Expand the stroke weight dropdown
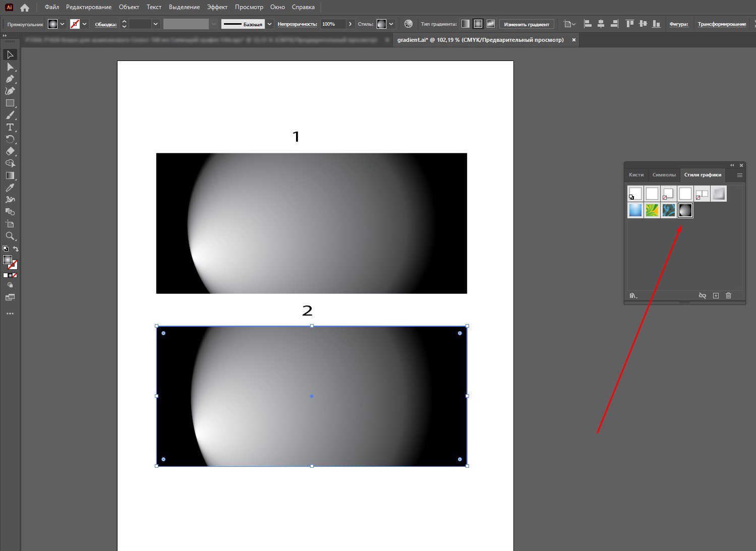 (x=156, y=24)
